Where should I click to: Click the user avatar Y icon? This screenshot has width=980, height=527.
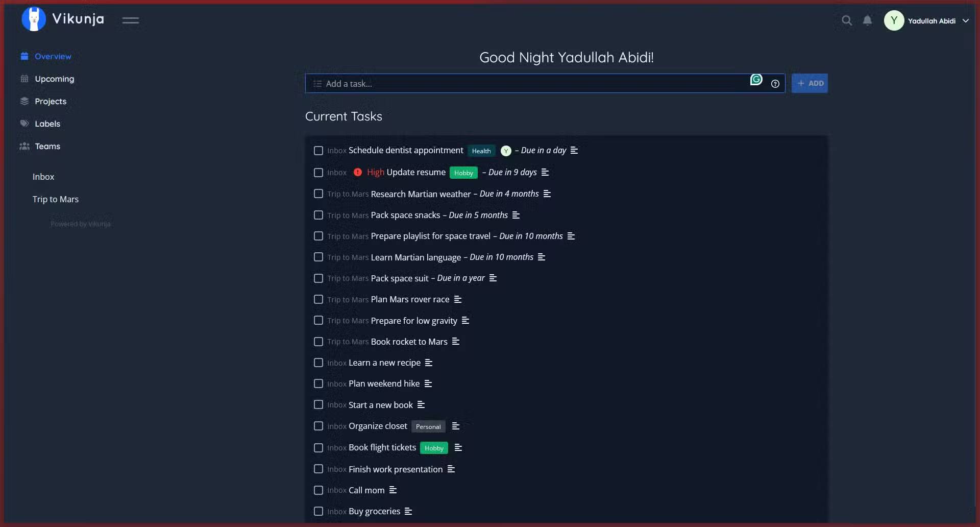(894, 20)
